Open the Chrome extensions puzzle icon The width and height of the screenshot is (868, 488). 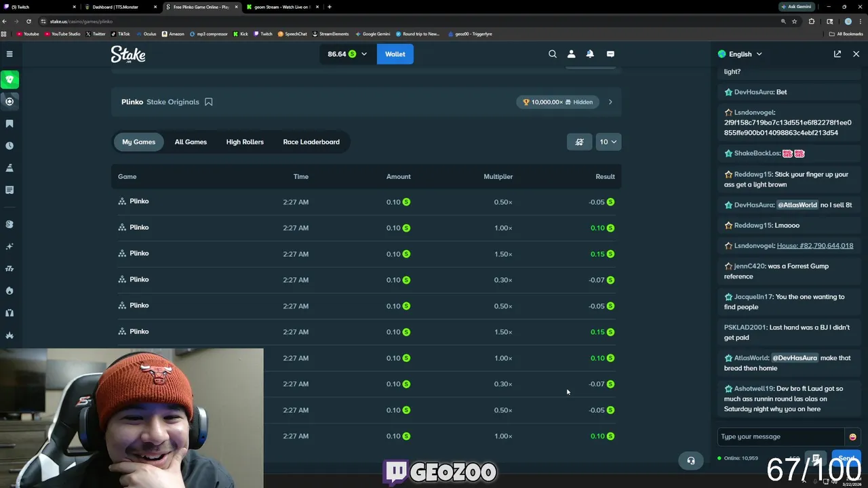[x=811, y=21]
